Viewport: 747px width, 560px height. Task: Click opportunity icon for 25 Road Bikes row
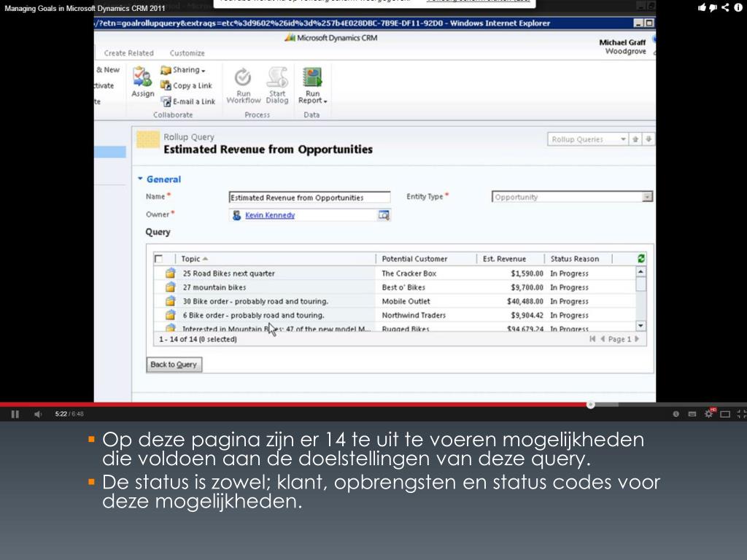[170, 273]
